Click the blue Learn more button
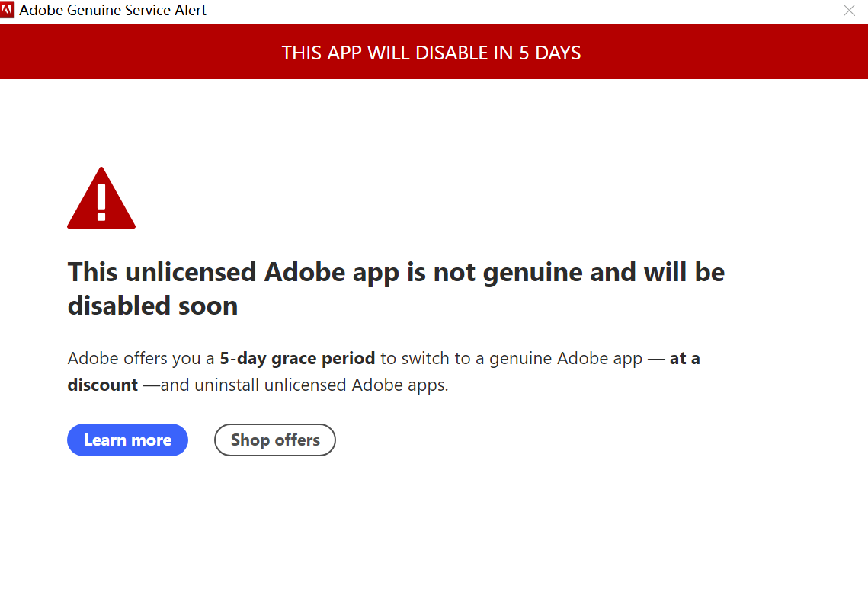This screenshot has height=611, width=868. (x=127, y=440)
